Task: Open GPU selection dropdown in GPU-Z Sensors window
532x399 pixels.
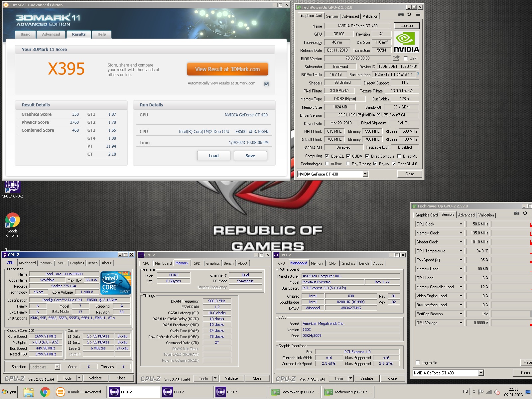Action: (481, 373)
